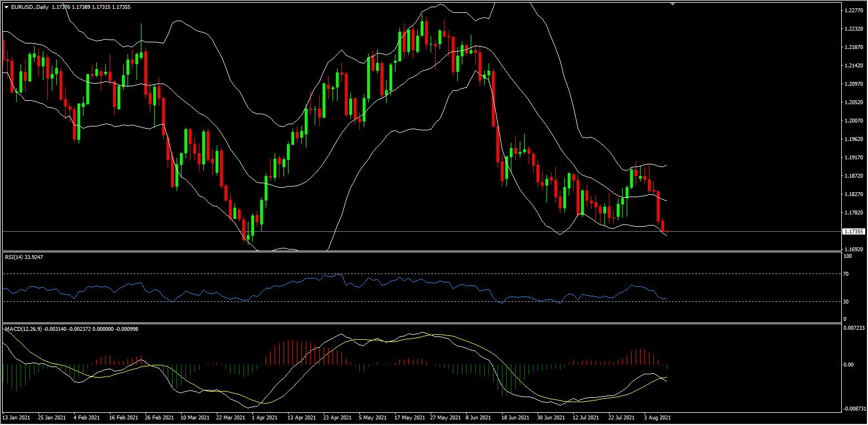Click the 8 Jun 2021 date on timeline
Image resolution: width=868 pixels, height=425 pixels.
(478, 417)
